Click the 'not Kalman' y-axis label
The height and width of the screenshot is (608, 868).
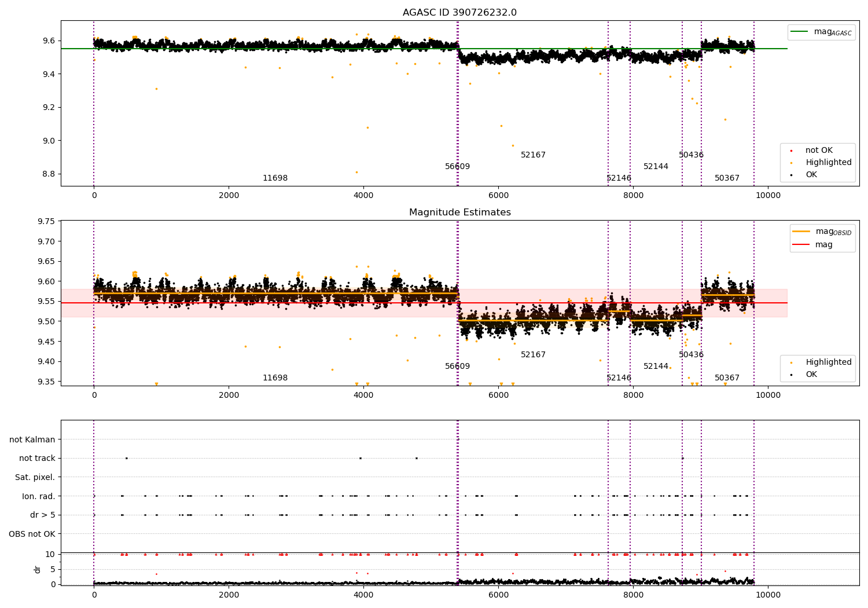[x=32, y=439]
